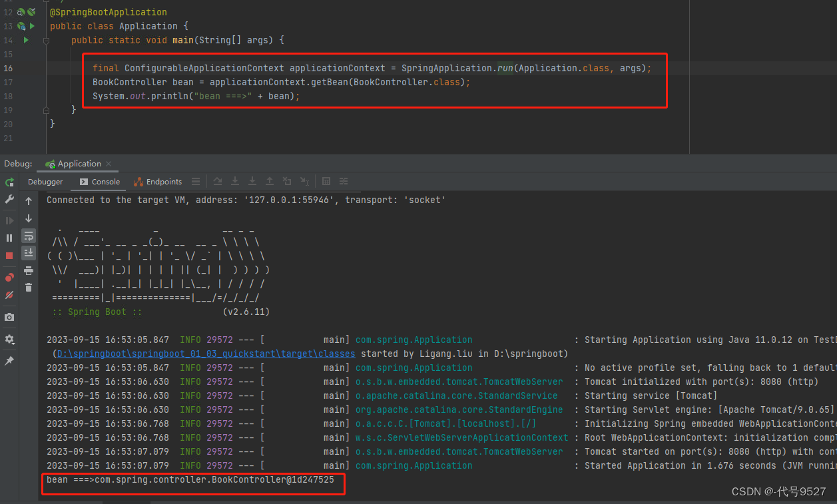Stop the Application process
The image size is (837, 504).
pyautogui.click(x=9, y=256)
